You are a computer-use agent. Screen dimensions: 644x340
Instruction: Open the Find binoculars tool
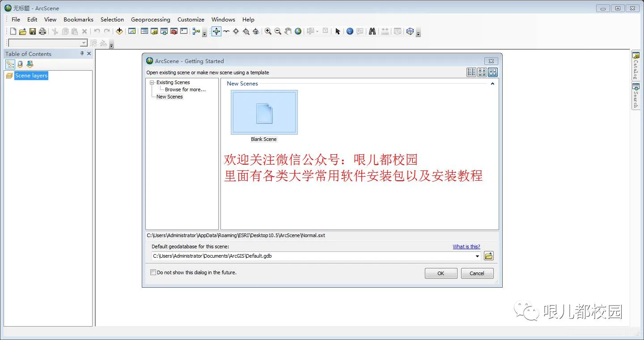click(372, 31)
